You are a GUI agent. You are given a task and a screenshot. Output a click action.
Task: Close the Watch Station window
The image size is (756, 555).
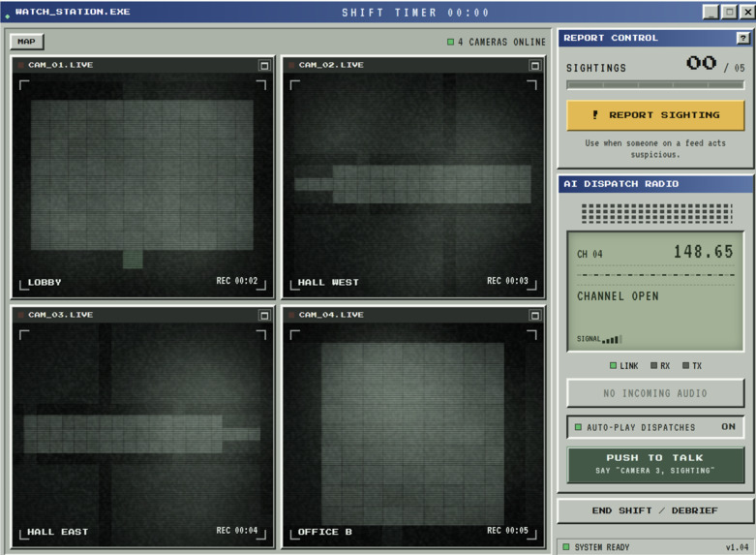click(747, 12)
